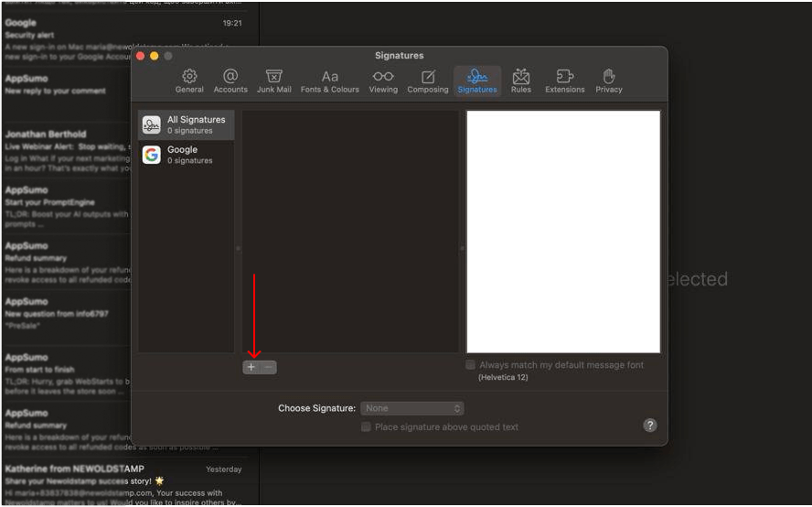812x507 pixels.
Task: Open AppSumo New question from info6797 email
Action: (68, 318)
